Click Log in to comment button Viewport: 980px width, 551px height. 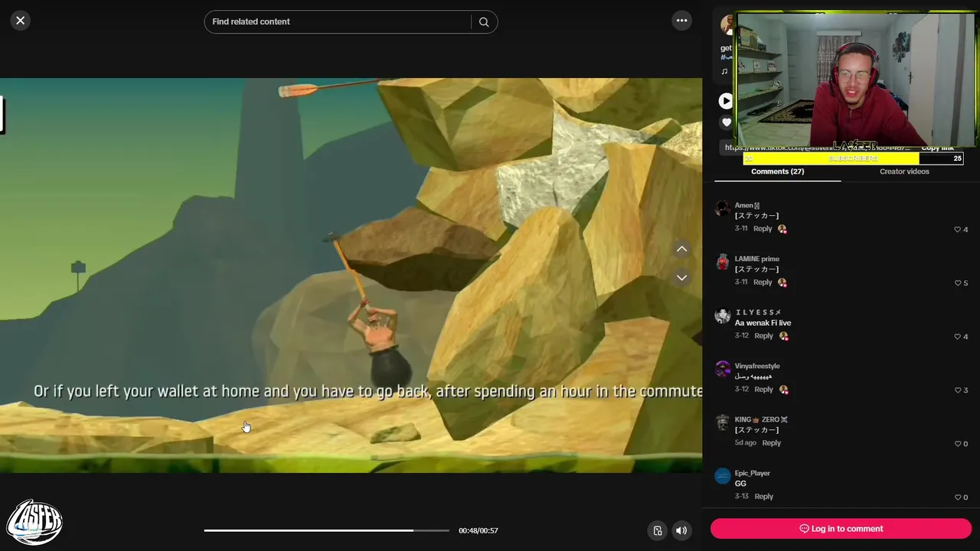(x=841, y=529)
